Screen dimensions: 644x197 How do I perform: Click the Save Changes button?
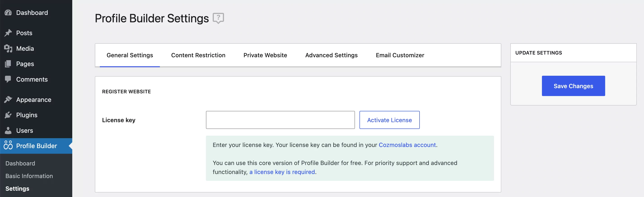[x=573, y=86]
